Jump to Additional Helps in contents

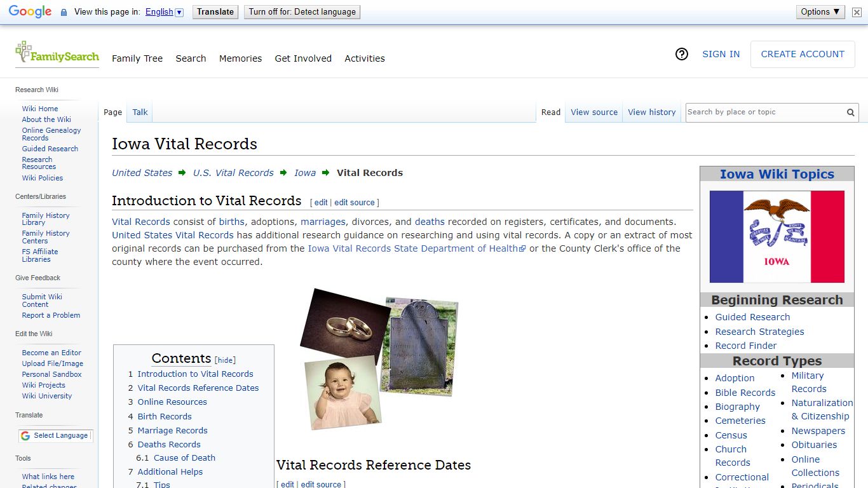(x=170, y=471)
